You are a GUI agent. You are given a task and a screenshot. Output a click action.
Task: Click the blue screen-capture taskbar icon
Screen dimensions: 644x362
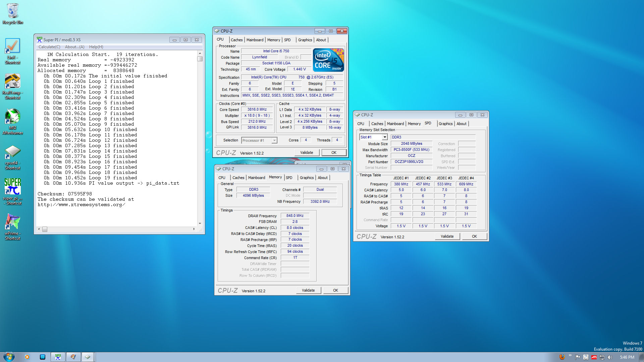tap(43, 357)
